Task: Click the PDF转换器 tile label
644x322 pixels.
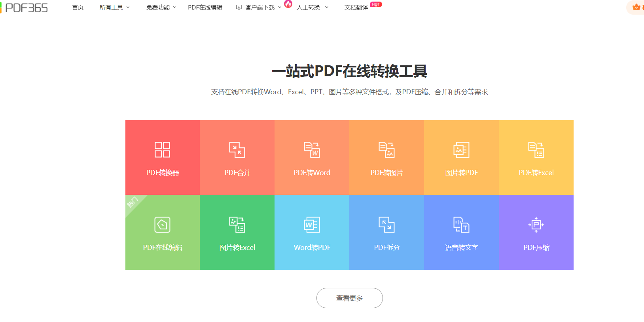Action: pyautogui.click(x=163, y=173)
